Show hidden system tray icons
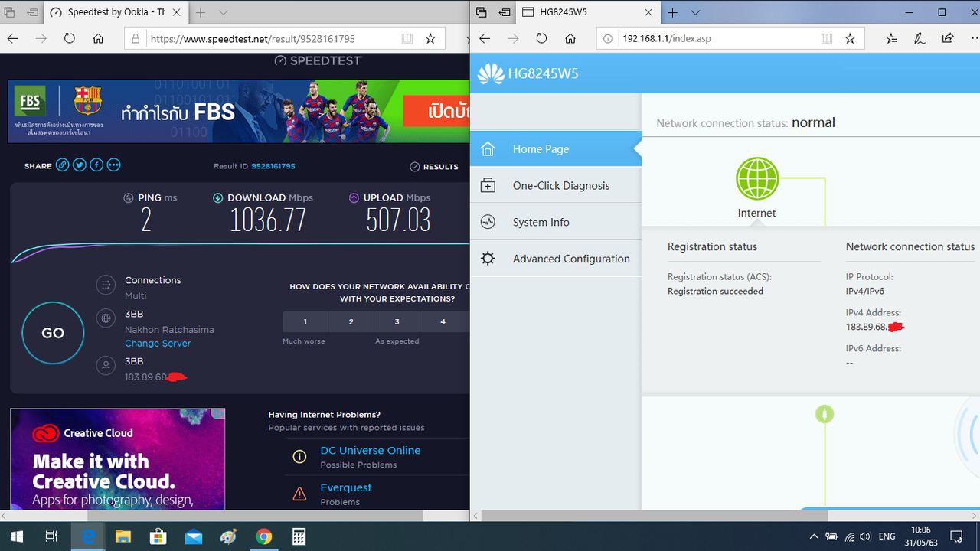 point(814,536)
